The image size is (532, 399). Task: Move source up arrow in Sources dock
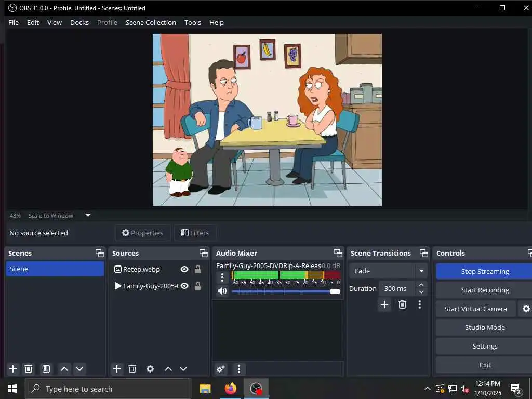point(168,369)
